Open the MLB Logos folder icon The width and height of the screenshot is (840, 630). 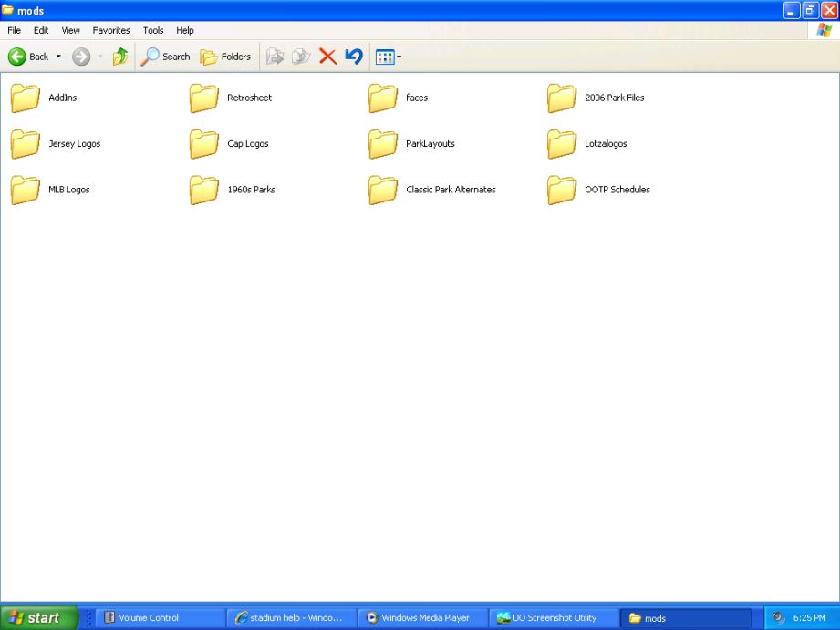[x=26, y=191]
